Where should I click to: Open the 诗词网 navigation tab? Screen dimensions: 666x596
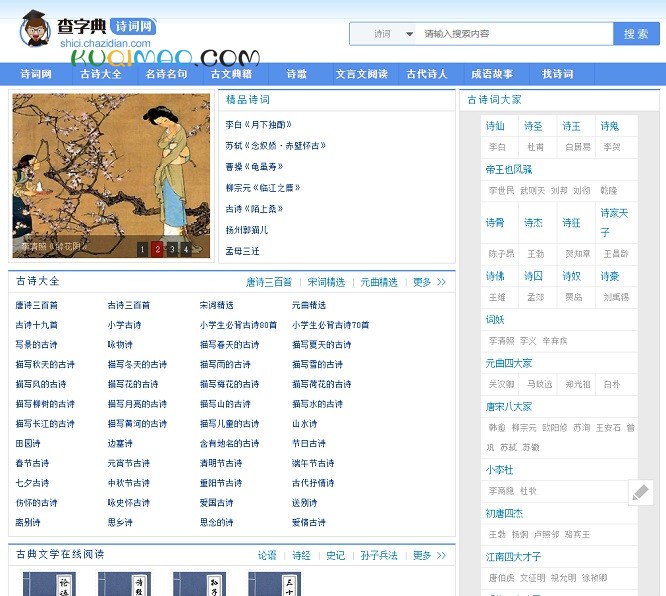[x=36, y=74]
